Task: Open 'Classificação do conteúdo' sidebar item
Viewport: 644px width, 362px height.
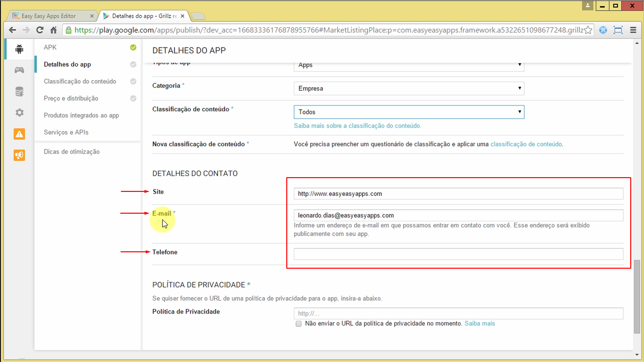Action: click(80, 82)
